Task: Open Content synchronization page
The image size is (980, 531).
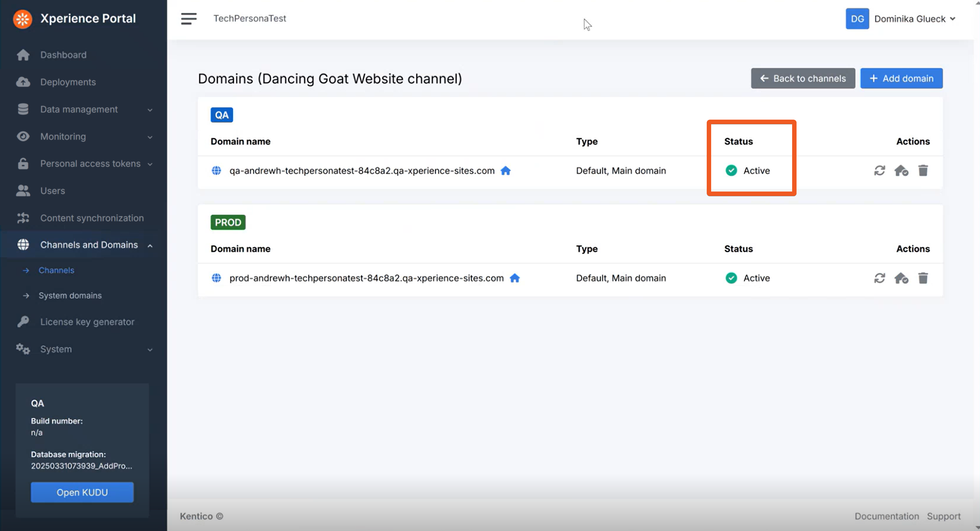Action: 92,218
